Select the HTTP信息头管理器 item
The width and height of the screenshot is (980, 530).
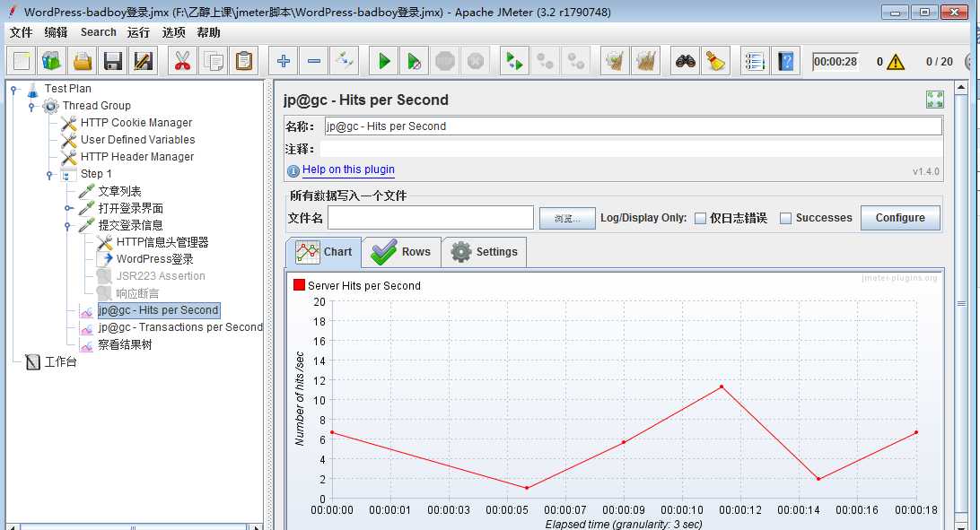[162, 242]
